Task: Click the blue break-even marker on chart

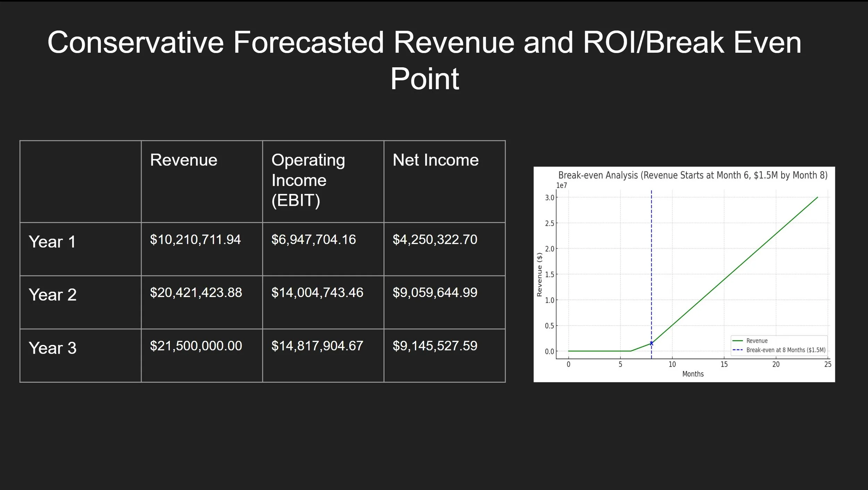Action: (x=651, y=343)
